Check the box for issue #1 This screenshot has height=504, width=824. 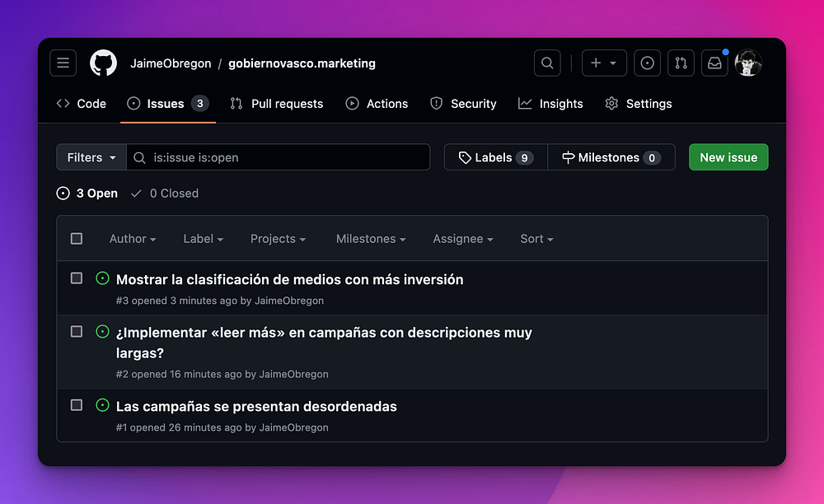coord(77,405)
